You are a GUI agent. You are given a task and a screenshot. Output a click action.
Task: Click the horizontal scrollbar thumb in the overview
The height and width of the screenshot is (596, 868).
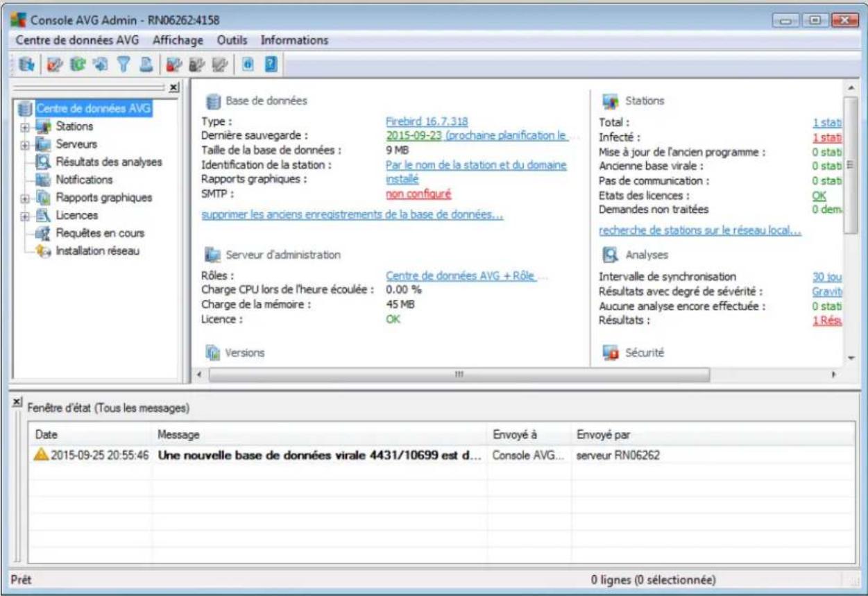tap(459, 374)
